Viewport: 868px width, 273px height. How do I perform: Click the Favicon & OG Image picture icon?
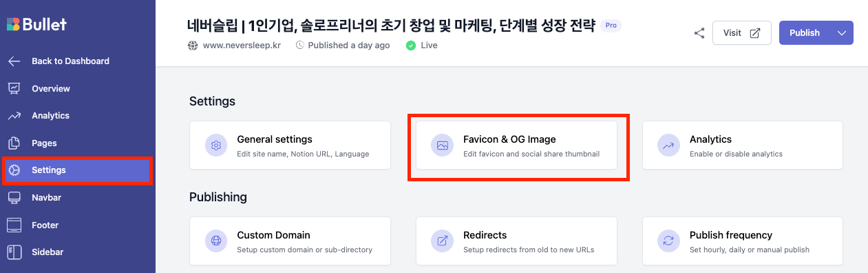[443, 145]
